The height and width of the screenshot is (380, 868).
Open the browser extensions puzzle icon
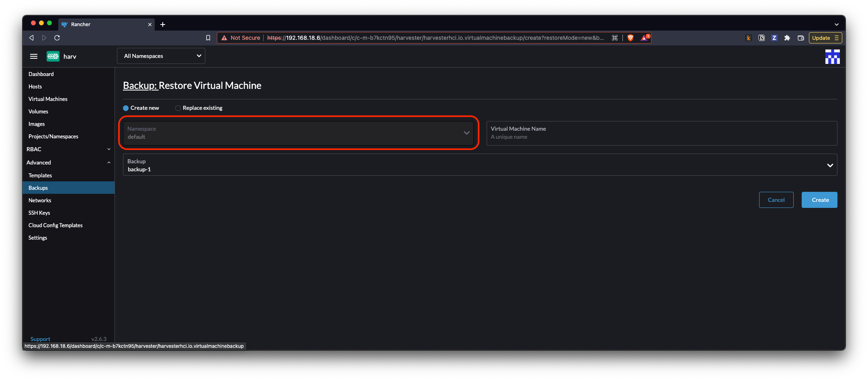pos(787,38)
